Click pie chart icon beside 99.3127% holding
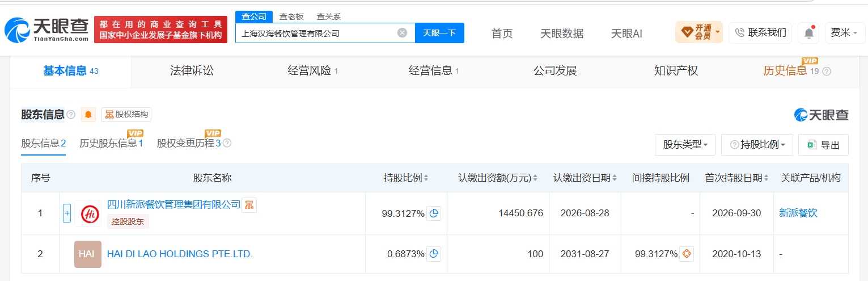868x281 pixels. (434, 213)
